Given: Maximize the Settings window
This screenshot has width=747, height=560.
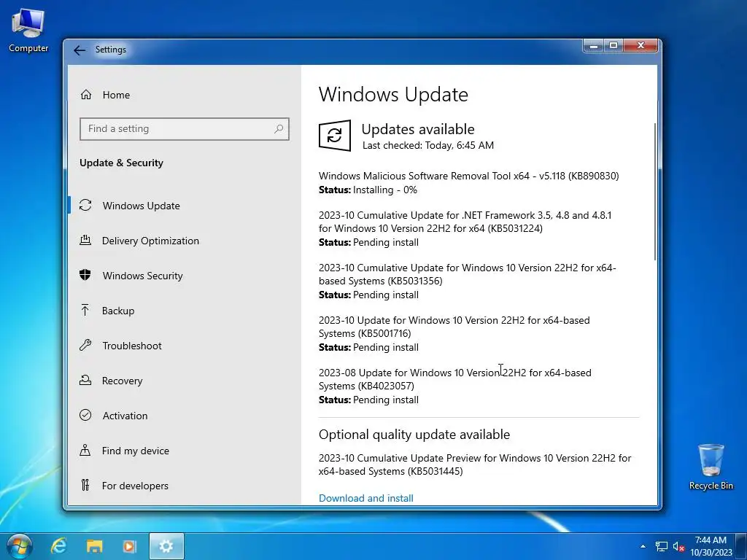Looking at the screenshot, I should click(614, 46).
